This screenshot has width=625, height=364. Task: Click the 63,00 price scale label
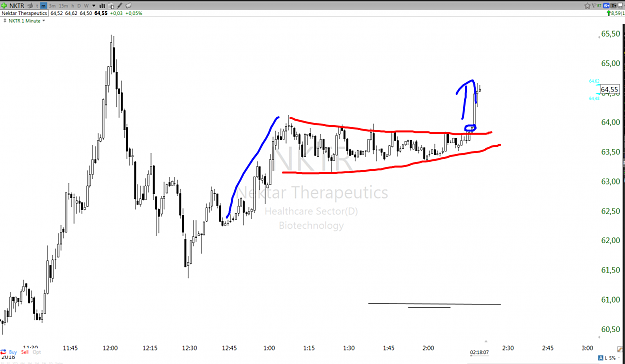pos(611,182)
